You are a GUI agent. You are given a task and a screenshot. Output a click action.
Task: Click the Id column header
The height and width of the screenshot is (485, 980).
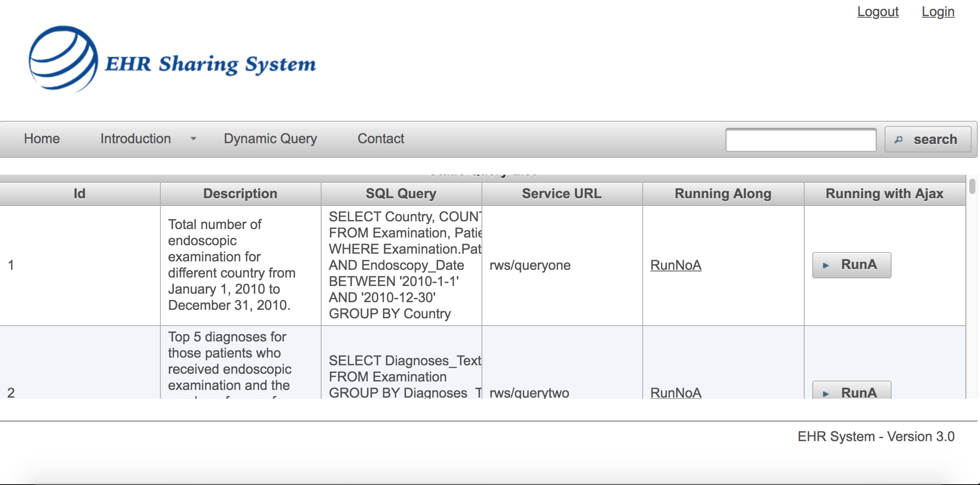click(x=79, y=193)
